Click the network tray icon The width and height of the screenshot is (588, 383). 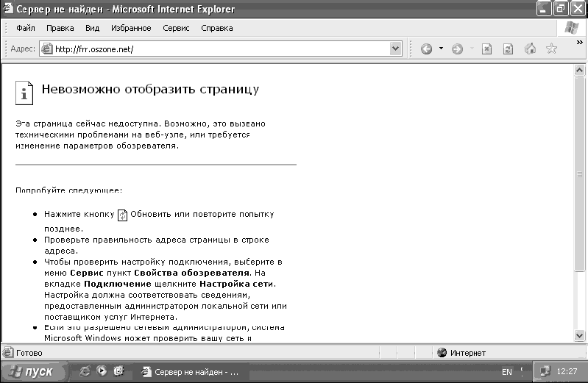[545, 371]
